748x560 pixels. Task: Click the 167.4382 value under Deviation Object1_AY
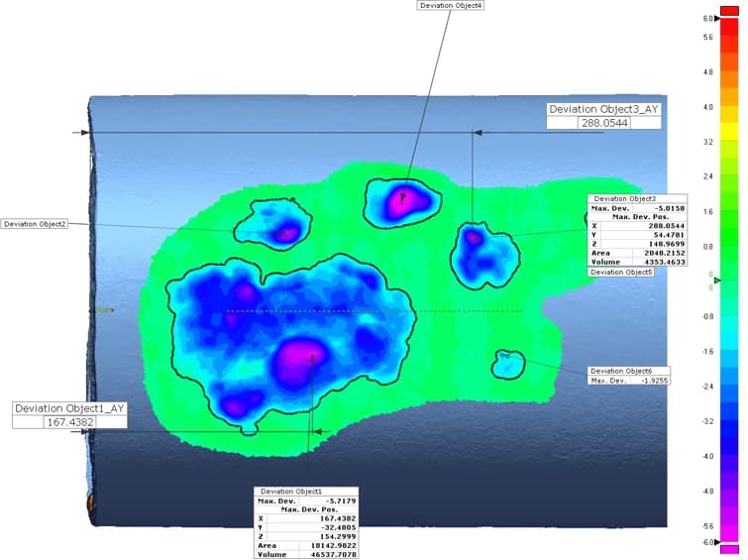[69, 422]
